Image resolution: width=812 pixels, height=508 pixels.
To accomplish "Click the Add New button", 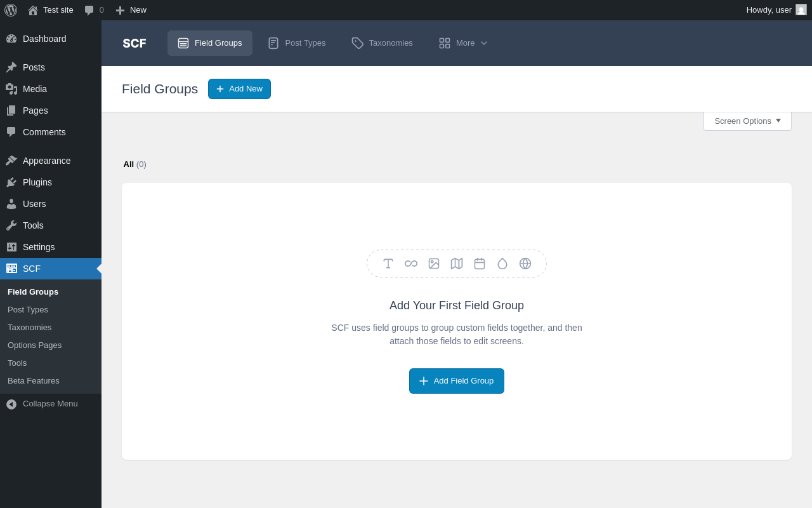I will tap(239, 89).
